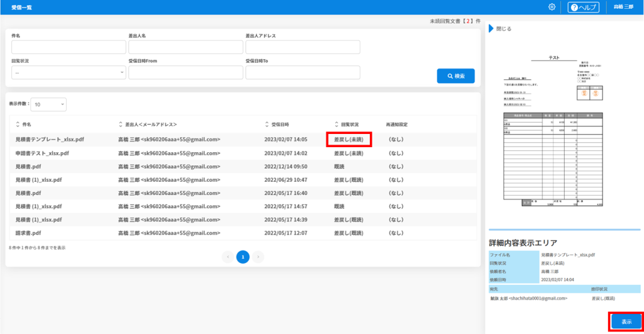644x334 pixels.
Task: Open the 表示件数 dropdown showing 10
Action: (x=48, y=104)
